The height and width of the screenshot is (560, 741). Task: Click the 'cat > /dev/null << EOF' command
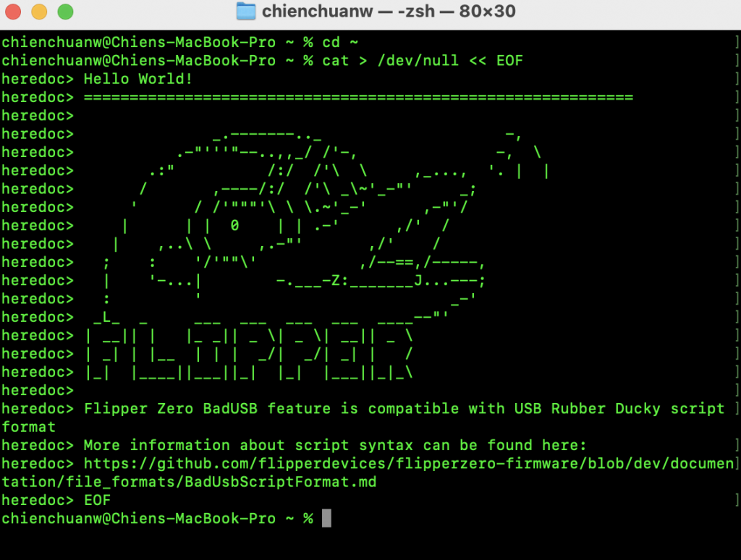[423, 61]
